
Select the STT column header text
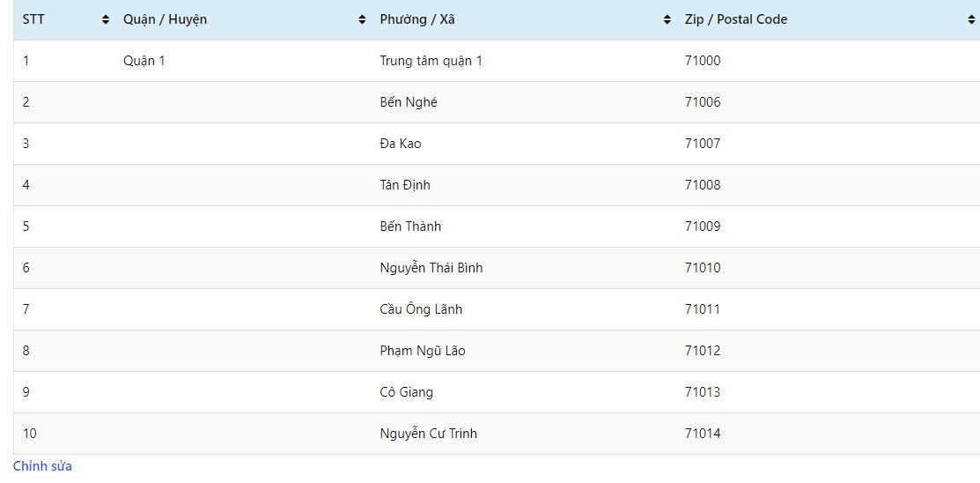tap(33, 19)
